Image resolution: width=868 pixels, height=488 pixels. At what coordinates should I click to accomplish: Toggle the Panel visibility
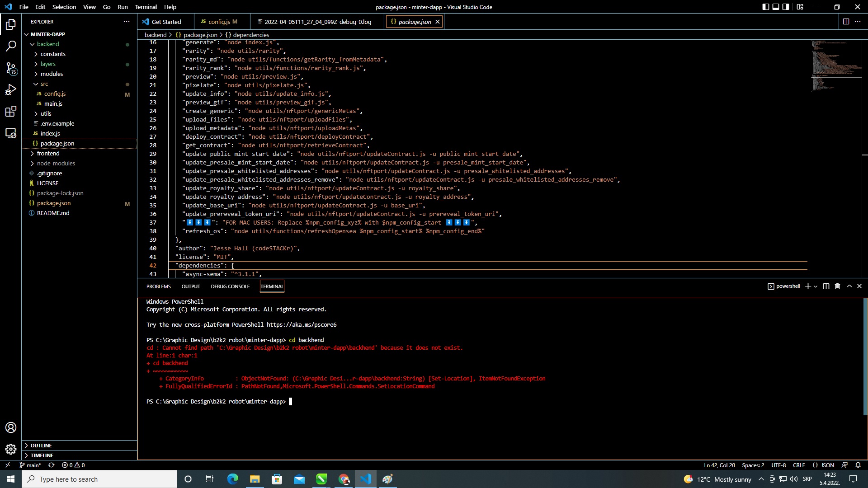776,7
